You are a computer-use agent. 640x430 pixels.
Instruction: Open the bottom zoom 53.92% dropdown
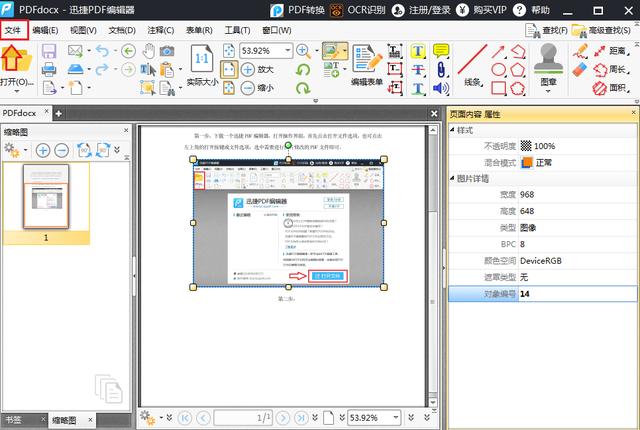pyautogui.click(x=396, y=417)
